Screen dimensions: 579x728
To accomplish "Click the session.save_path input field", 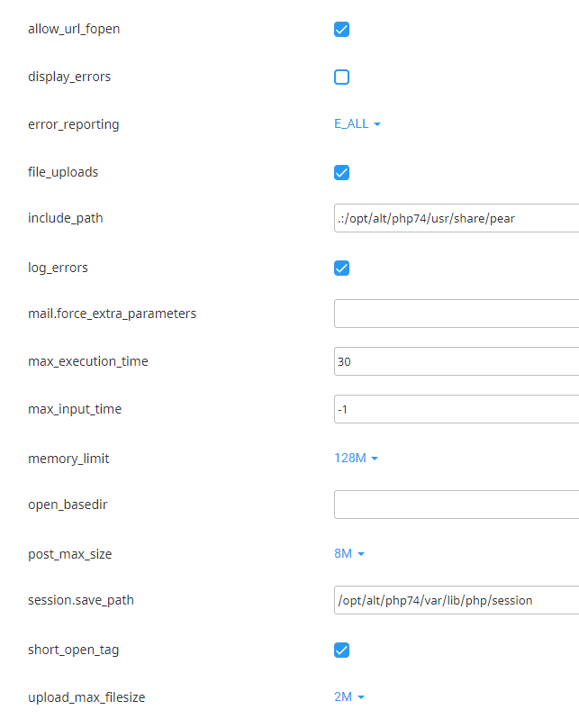I will click(x=450, y=600).
